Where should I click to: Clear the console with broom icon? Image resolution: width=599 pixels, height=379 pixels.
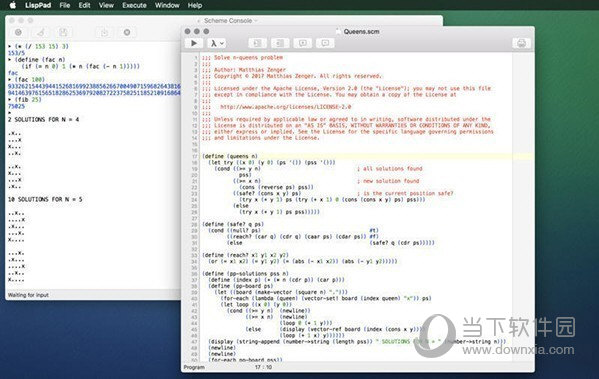click(40, 32)
